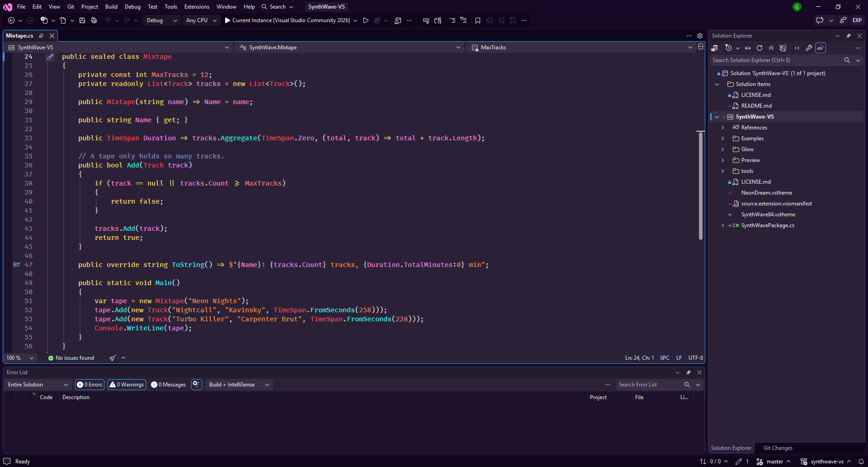This screenshot has width=868, height=467.
Task: Click the Comment out selected lines icon
Action: point(452,20)
